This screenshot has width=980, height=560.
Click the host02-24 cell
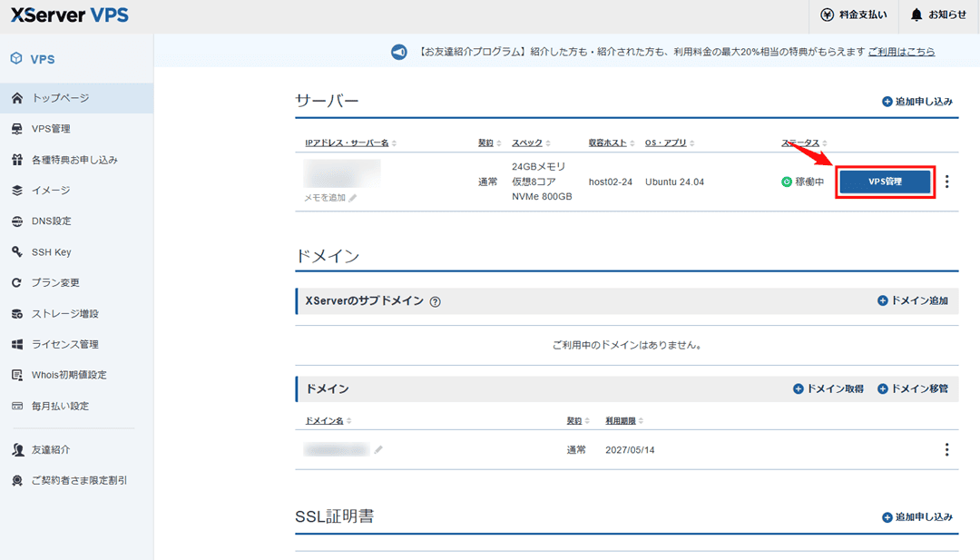(x=611, y=182)
